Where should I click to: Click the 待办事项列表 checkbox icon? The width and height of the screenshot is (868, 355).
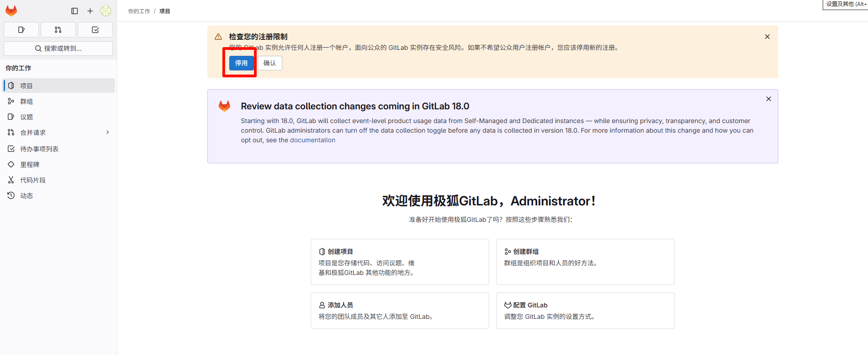click(x=11, y=149)
